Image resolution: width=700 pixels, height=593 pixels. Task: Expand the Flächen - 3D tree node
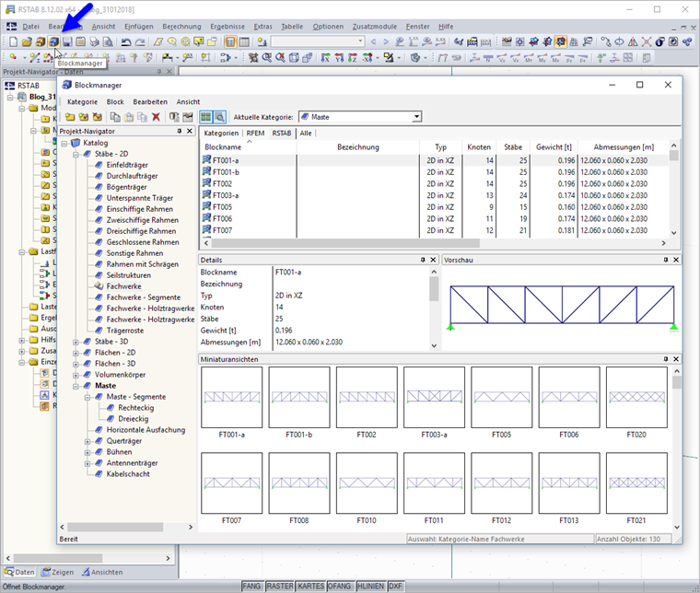76,363
